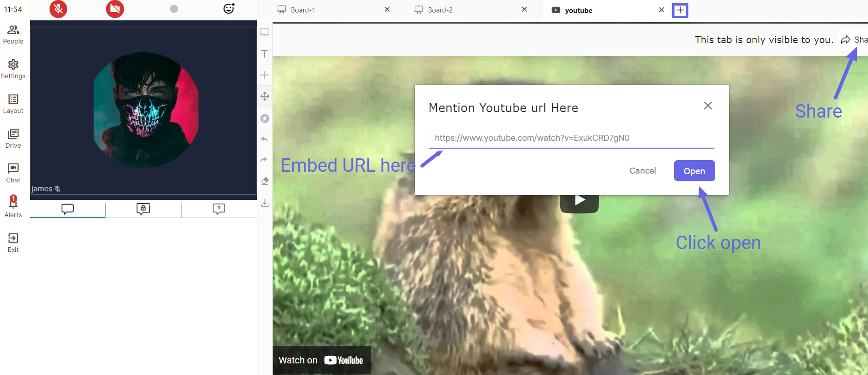View Alerts with the notification badge
868x375 pixels.
coord(13,207)
